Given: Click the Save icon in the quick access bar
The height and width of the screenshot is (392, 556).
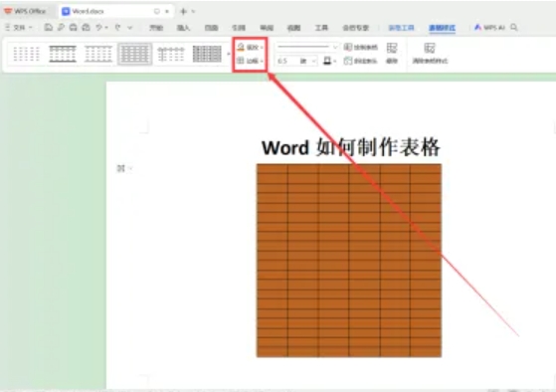Looking at the screenshot, I should point(48,27).
